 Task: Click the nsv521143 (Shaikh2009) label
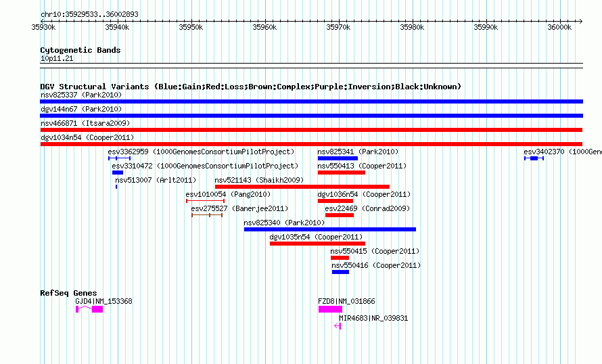(259, 180)
